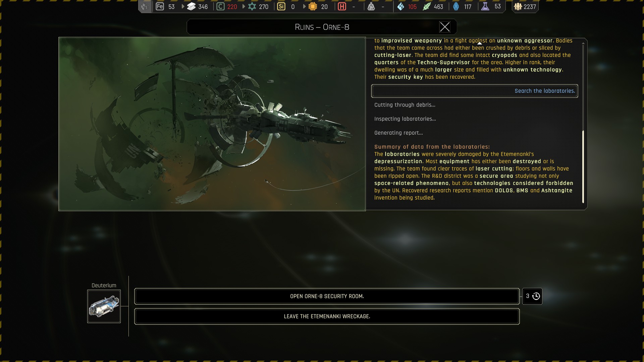Click the globe icon left of resources
Viewport: 644px width, 362px height.
point(145,6)
